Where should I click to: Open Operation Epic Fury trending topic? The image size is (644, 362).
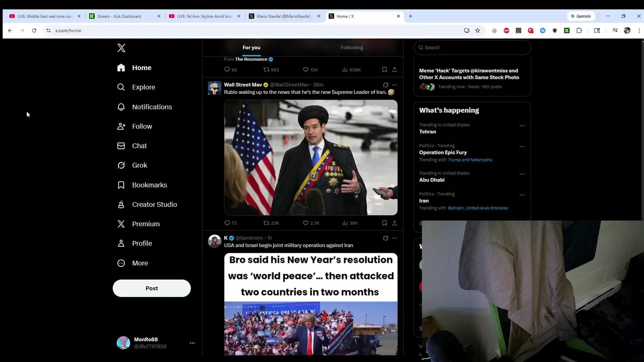pyautogui.click(x=443, y=152)
